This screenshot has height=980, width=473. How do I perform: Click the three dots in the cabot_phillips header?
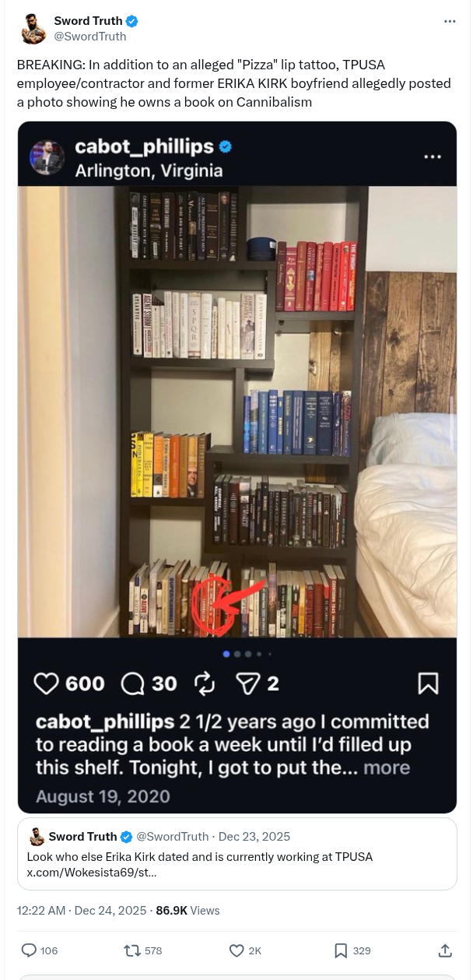coord(432,156)
